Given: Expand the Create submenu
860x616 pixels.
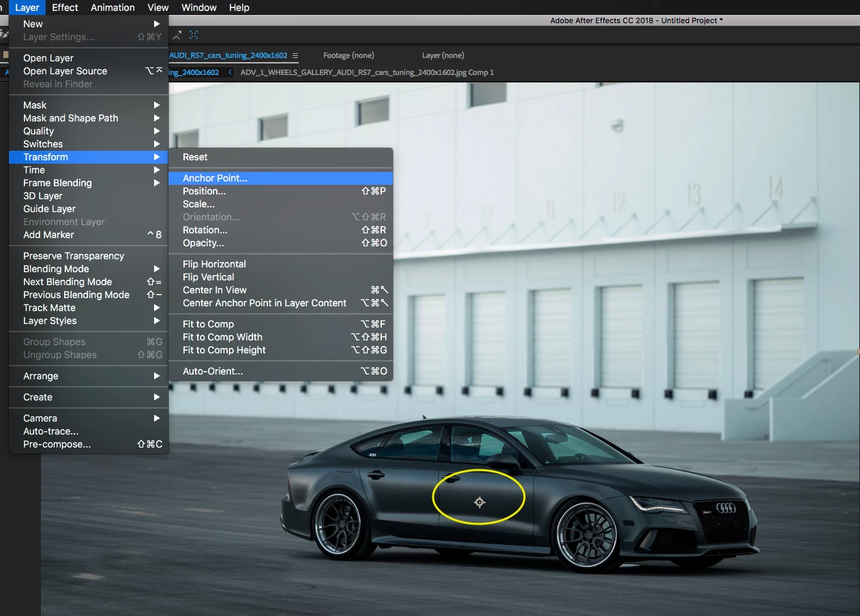Looking at the screenshot, I should (x=89, y=397).
